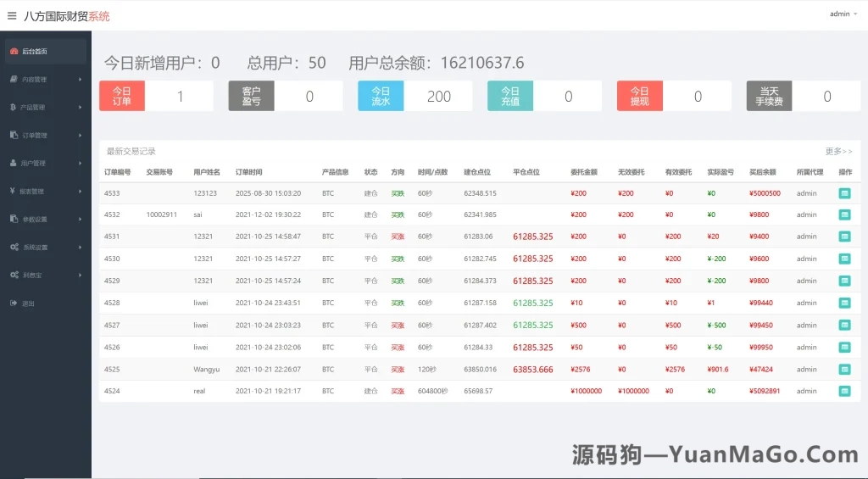The width and height of the screenshot is (868, 479).
Task: Expand the 参数设置 submenu arrow
Action: tap(81, 220)
